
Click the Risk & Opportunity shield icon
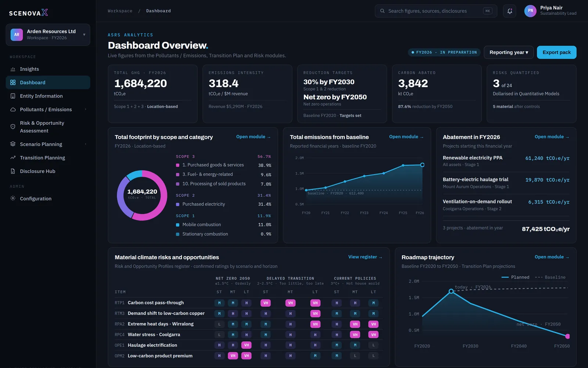[13, 127]
